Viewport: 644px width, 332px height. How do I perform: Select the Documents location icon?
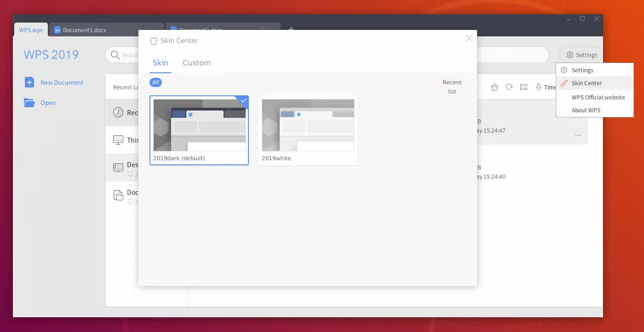pyautogui.click(x=118, y=195)
